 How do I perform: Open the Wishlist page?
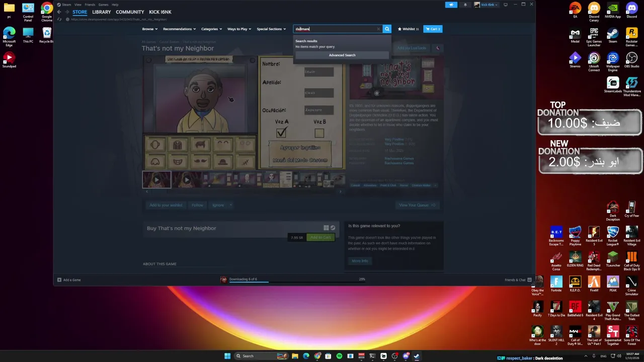tap(408, 29)
